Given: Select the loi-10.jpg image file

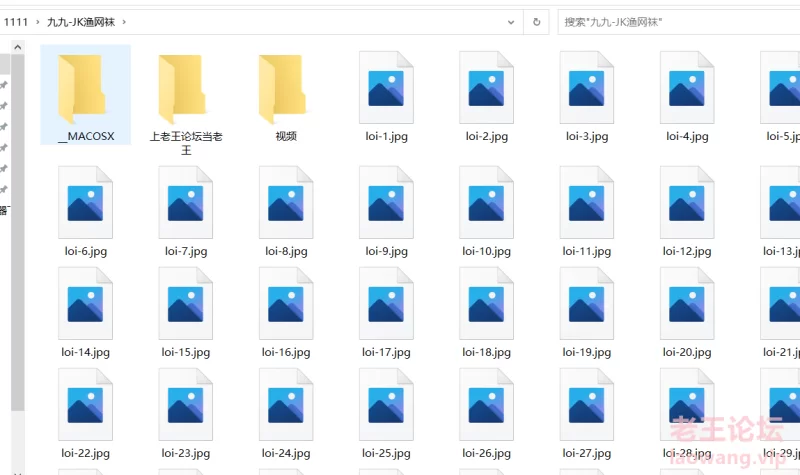Looking at the screenshot, I should point(486,210).
